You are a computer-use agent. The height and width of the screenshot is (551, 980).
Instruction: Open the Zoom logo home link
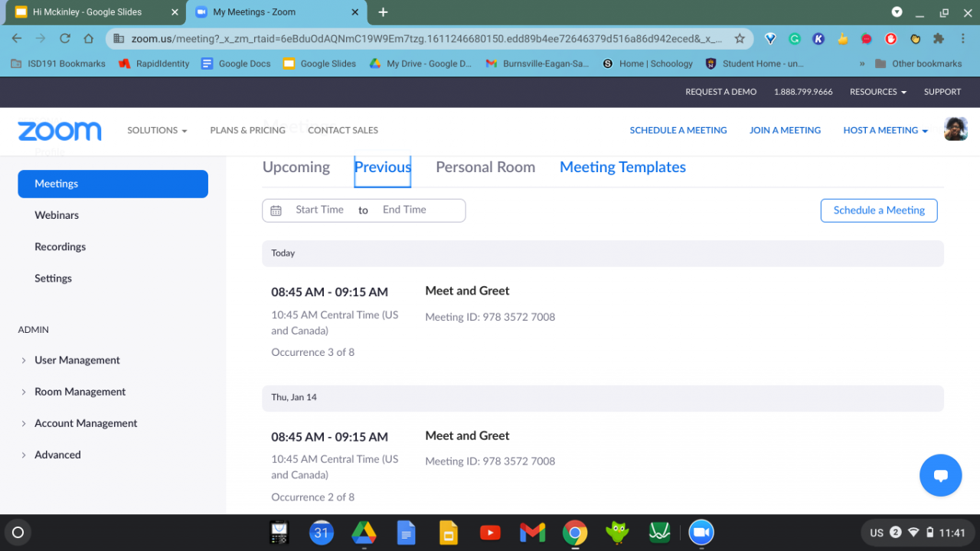60,131
